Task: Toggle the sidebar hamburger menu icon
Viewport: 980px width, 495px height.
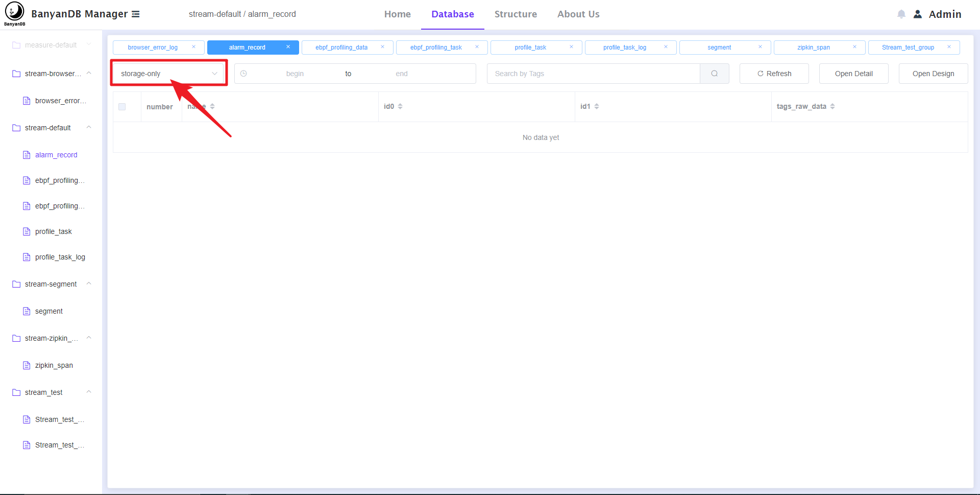Action: 136,14
